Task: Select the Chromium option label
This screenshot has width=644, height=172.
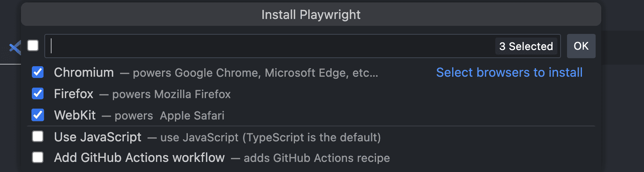Action: click(x=84, y=72)
